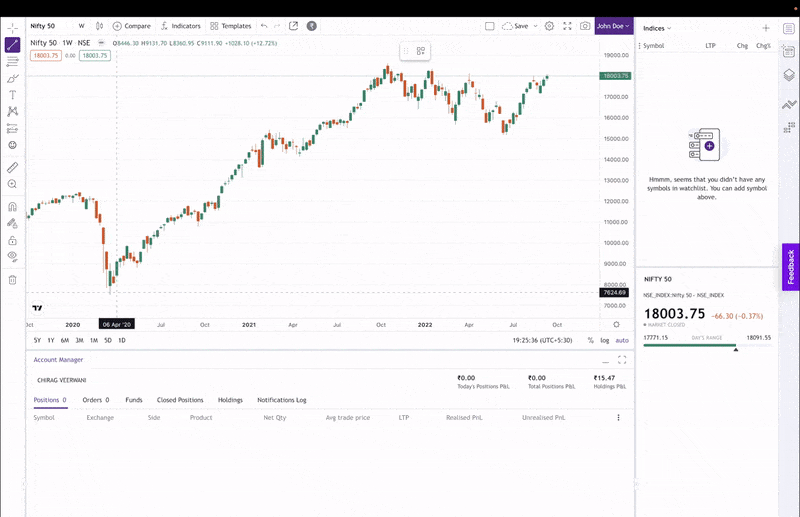Open chart settings gear icon

(549, 26)
